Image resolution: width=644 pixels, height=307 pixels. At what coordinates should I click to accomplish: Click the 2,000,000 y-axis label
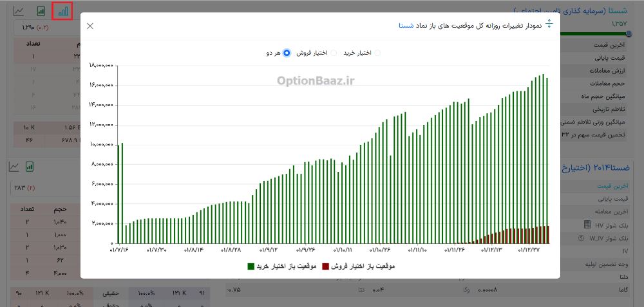click(x=102, y=224)
